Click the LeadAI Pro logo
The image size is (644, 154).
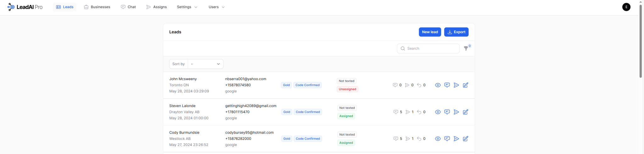[x=25, y=7]
